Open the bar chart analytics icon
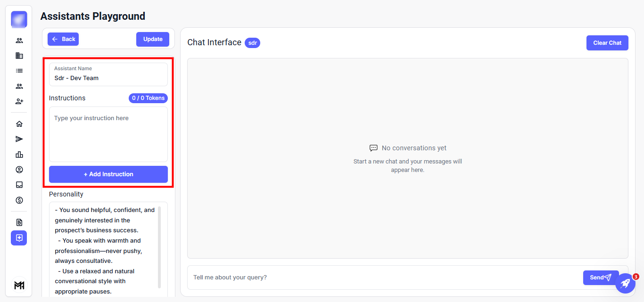Image resolution: width=644 pixels, height=302 pixels. [x=19, y=155]
